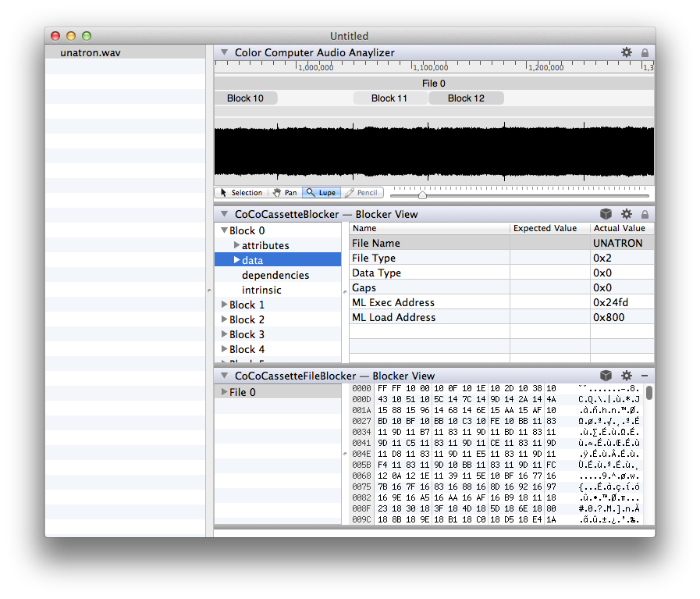Expand attributes under Block 0
Image resolution: width=700 pixels, height=599 pixels.
click(236, 245)
